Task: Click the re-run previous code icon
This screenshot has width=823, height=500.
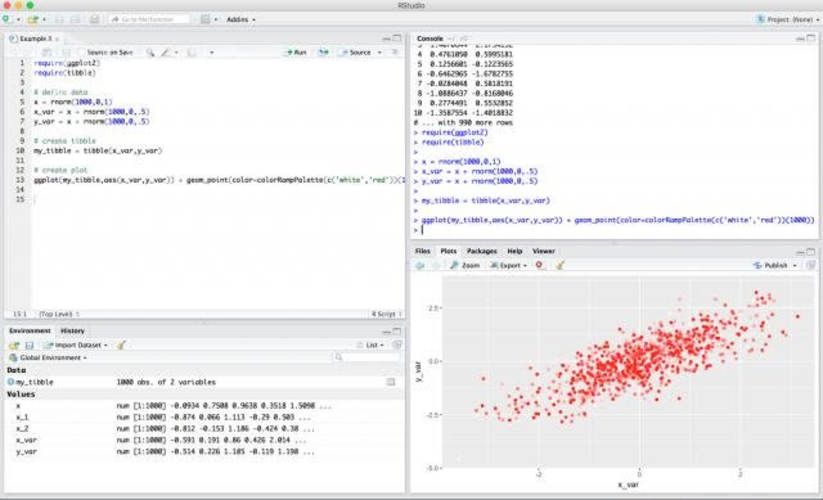Action: click(x=323, y=52)
